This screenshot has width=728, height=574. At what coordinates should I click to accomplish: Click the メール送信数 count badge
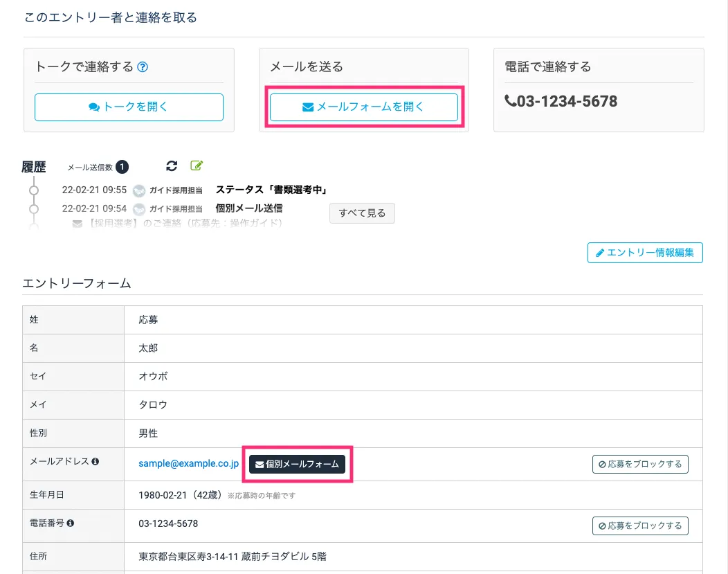pyautogui.click(x=122, y=167)
